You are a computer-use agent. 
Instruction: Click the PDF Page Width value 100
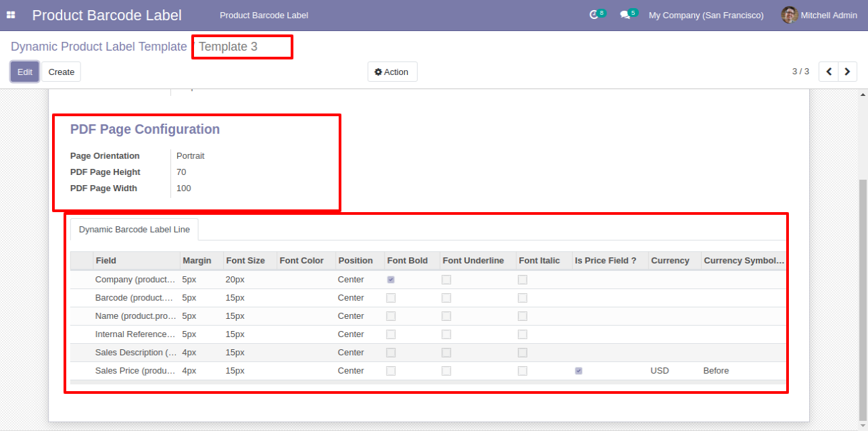(x=184, y=188)
